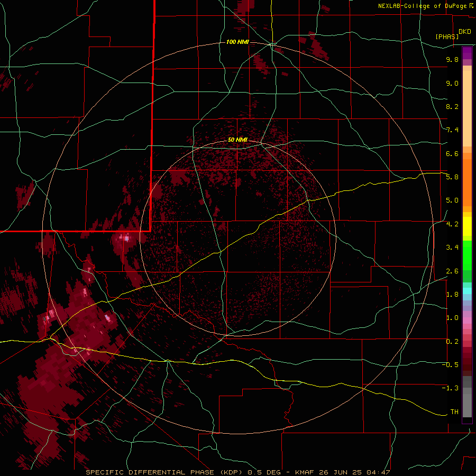This screenshot has width=476, height=476.
Task: Click the DKD unit label above legend
Action: [x=465, y=32]
